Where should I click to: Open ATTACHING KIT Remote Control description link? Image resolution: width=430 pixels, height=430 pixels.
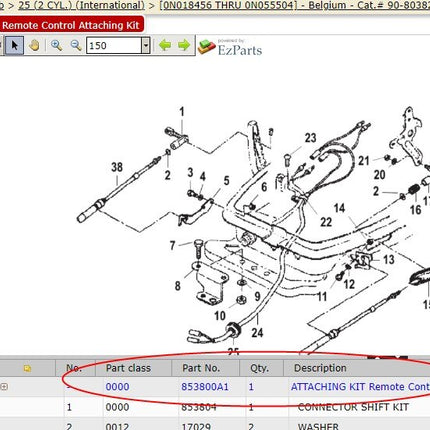[x=360, y=387]
